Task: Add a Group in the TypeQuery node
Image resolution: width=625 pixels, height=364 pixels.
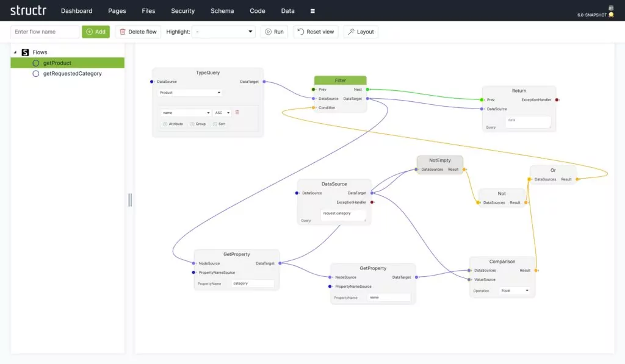Action: click(198, 124)
